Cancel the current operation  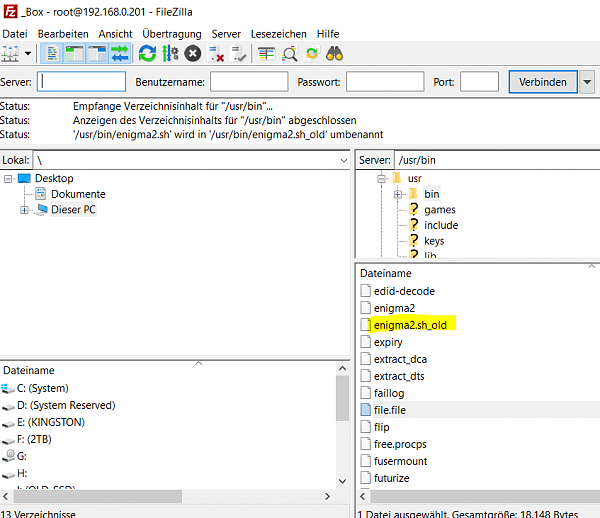pos(192,53)
